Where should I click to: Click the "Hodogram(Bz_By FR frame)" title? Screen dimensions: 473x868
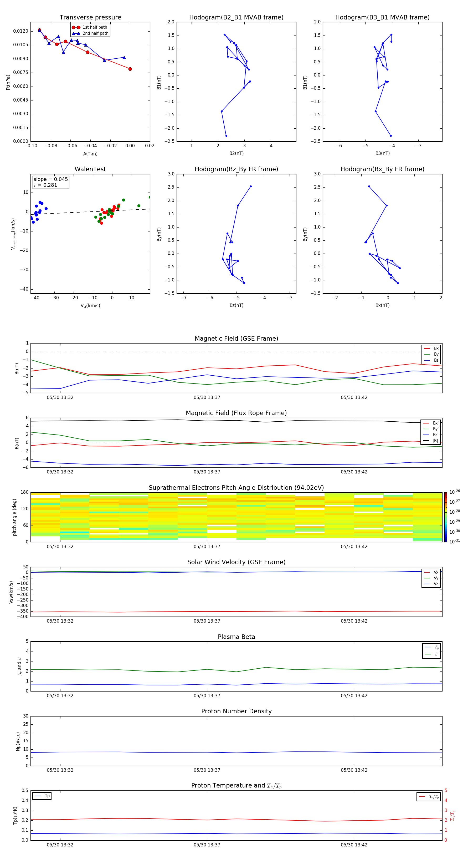tap(236, 169)
